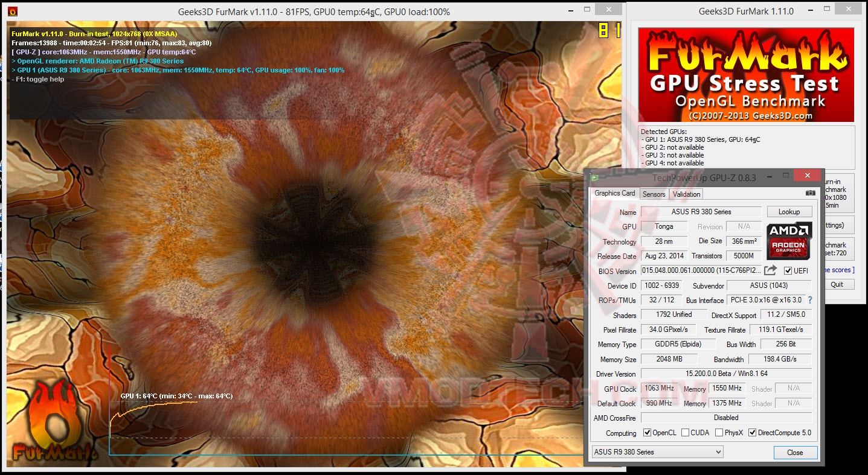Click the Name field showing ASUS R9 380 Series
868x475 pixels.
point(701,212)
